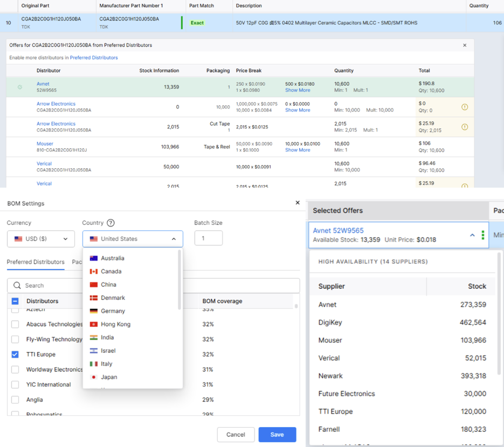Click the Total column header in offers table
The image size is (504, 447).
click(424, 71)
